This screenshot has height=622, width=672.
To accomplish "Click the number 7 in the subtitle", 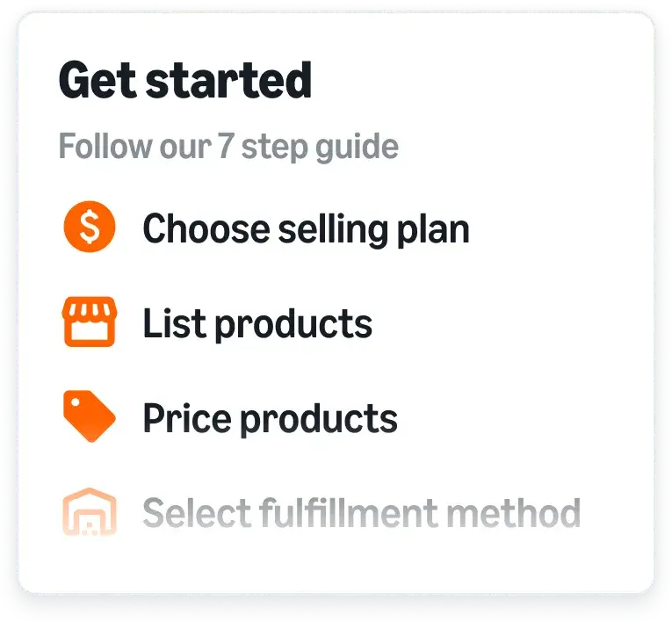I will tap(226, 145).
